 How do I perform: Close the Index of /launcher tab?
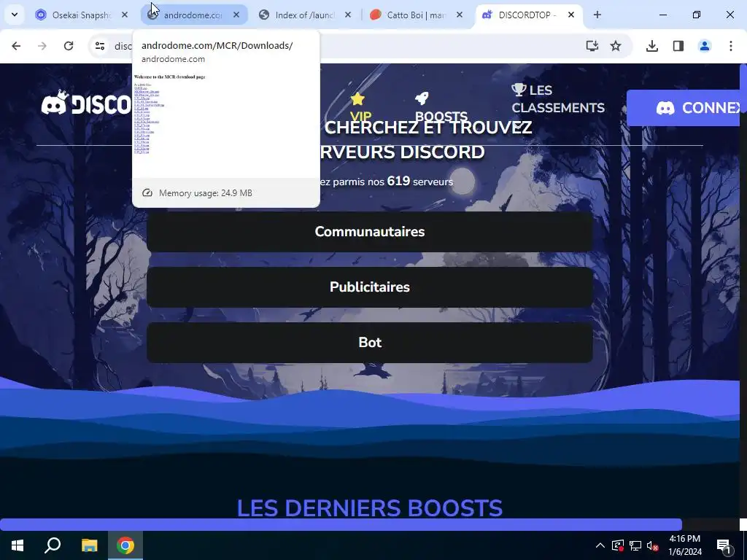pyautogui.click(x=348, y=15)
